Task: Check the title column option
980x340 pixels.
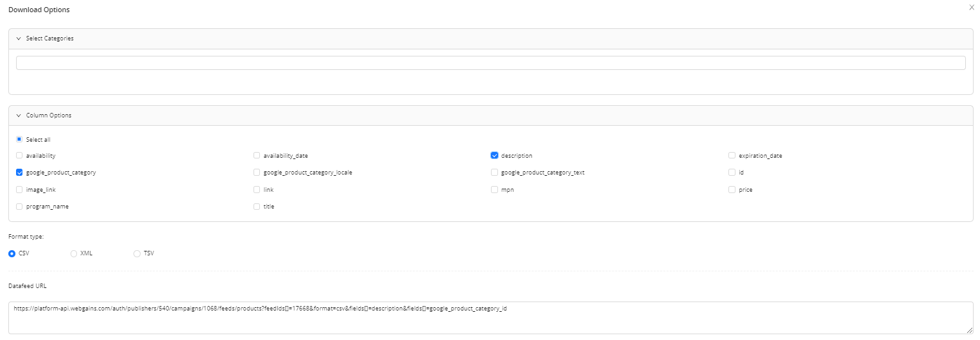Action: (x=257, y=207)
